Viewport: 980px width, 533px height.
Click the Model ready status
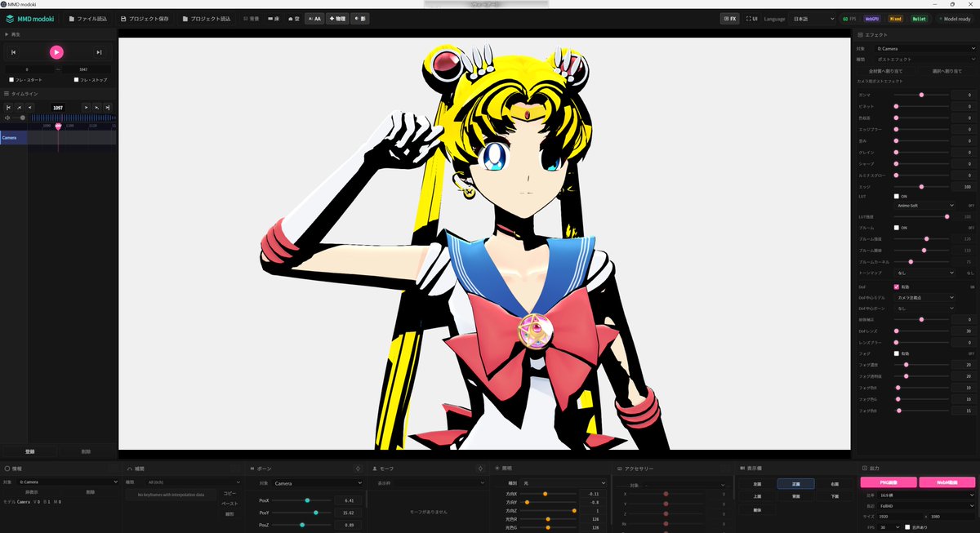tap(955, 18)
